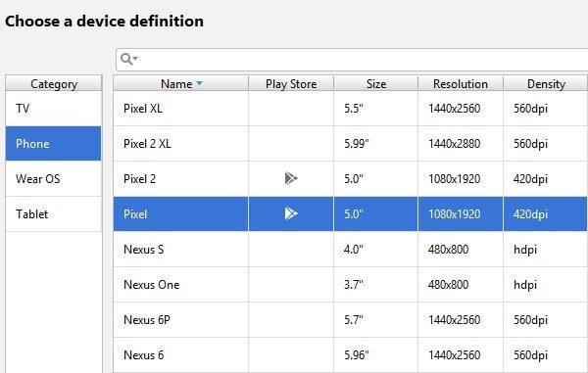Screen dimensions: 588x373
Task: Click the 5.96" size cell
Action: 375,355
